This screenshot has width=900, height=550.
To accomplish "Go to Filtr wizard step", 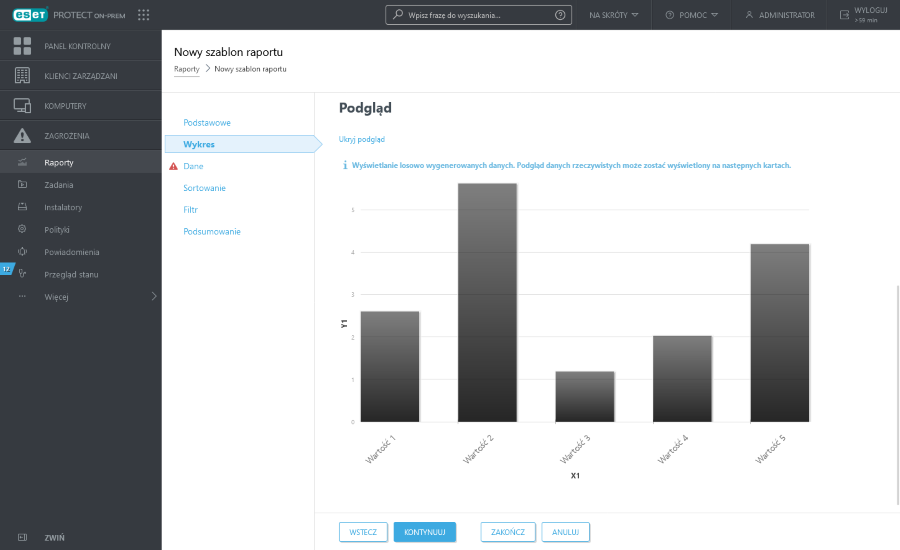I will (x=191, y=210).
